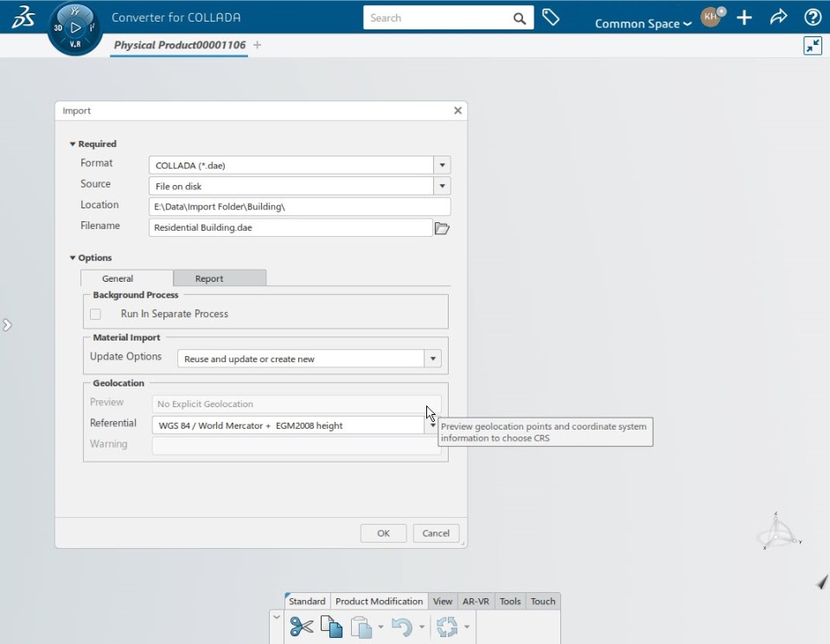This screenshot has height=644, width=830.
Task: Click the search magnifier icon
Action: point(520,18)
